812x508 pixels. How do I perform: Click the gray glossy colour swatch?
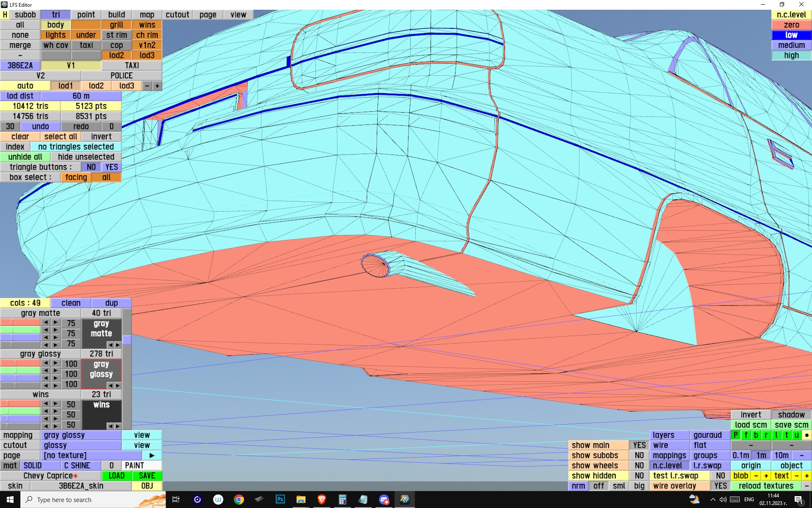click(101, 370)
